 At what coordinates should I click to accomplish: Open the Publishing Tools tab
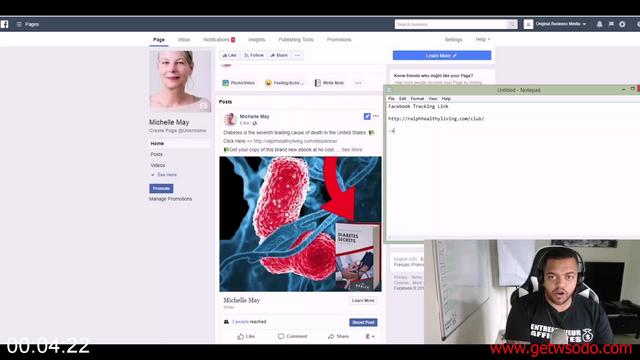[x=296, y=40]
